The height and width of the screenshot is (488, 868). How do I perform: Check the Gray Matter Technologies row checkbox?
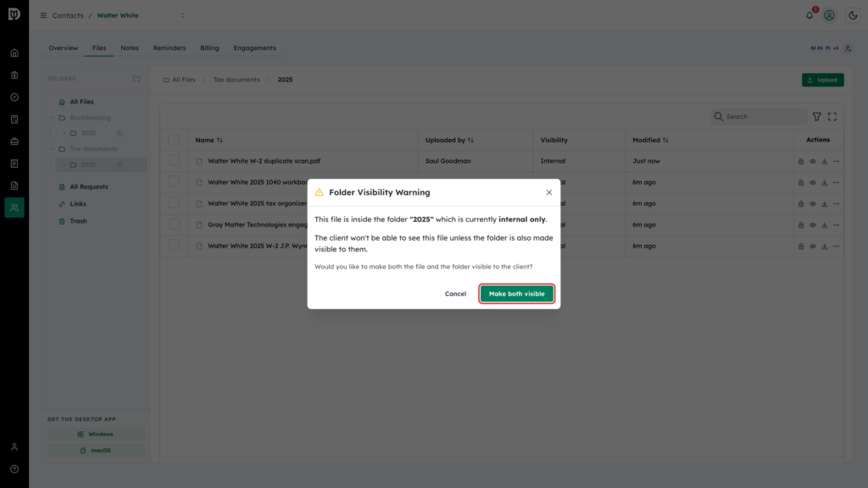(174, 225)
